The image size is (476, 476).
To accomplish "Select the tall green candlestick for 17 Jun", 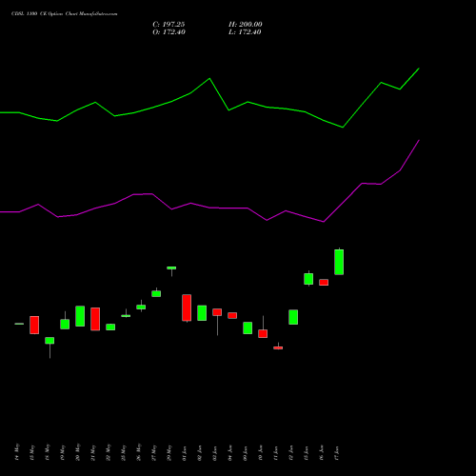I will coord(339,262).
